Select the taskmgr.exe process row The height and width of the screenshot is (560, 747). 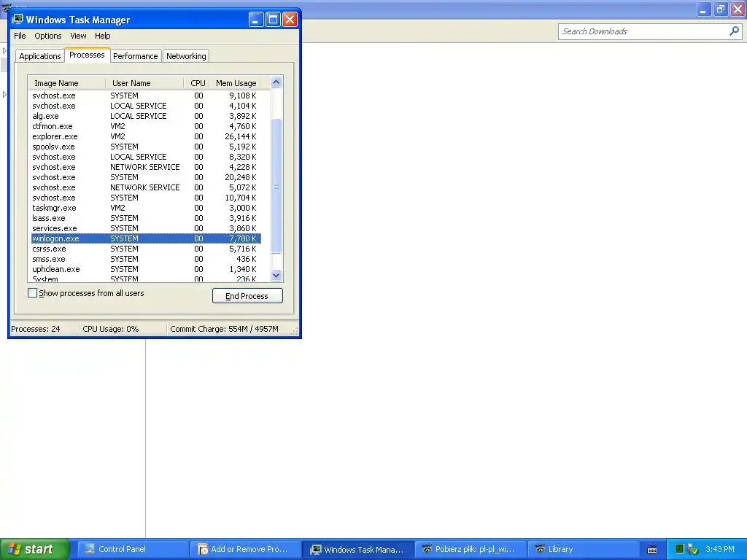(x=146, y=208)
